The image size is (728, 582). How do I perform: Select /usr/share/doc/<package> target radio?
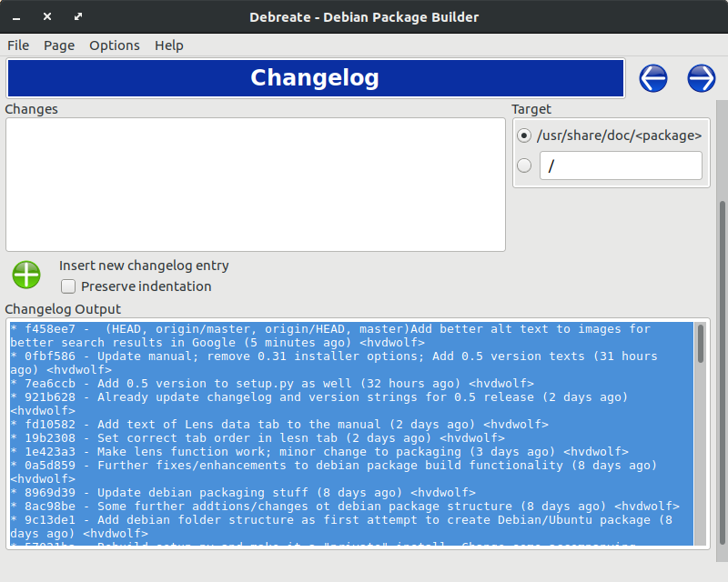tap(524, 135)
